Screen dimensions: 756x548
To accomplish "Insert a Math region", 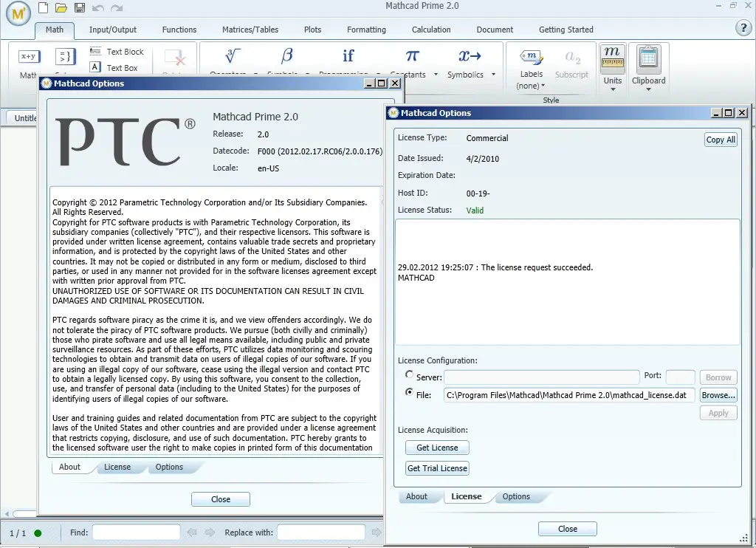I will tap(29, 63).
